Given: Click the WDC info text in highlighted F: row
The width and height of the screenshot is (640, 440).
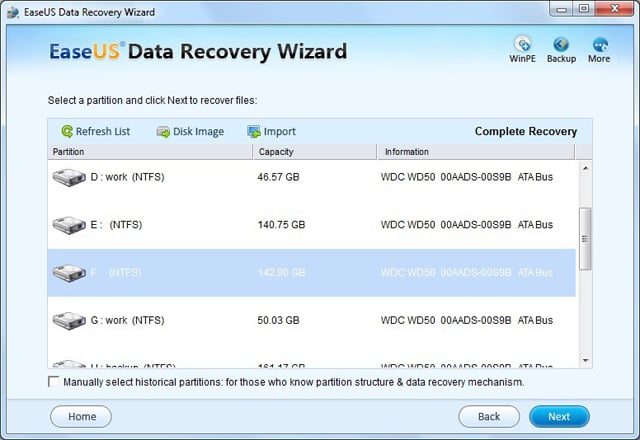Looking at the screenshot, I should (x=467, y=273).
